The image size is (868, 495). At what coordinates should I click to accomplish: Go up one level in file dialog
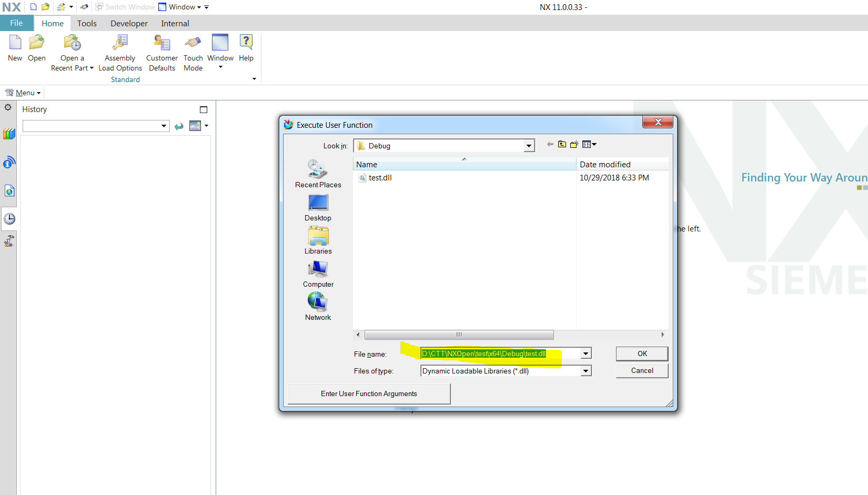tap(562, 144)
